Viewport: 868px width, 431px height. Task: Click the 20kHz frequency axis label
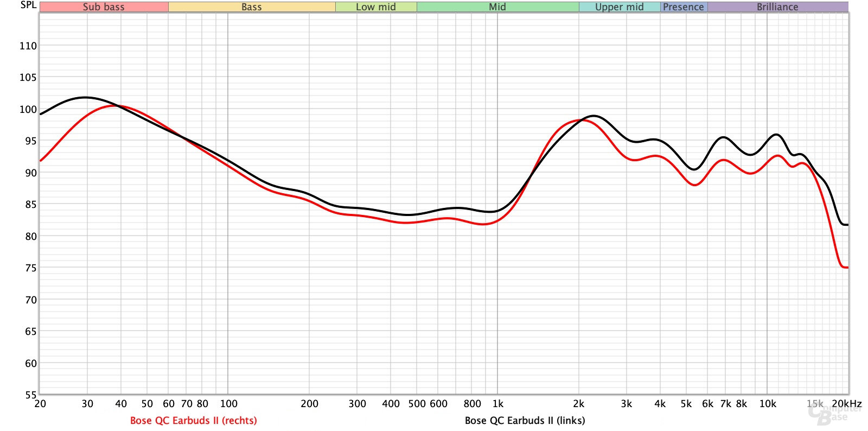click(x=847, y=404)
